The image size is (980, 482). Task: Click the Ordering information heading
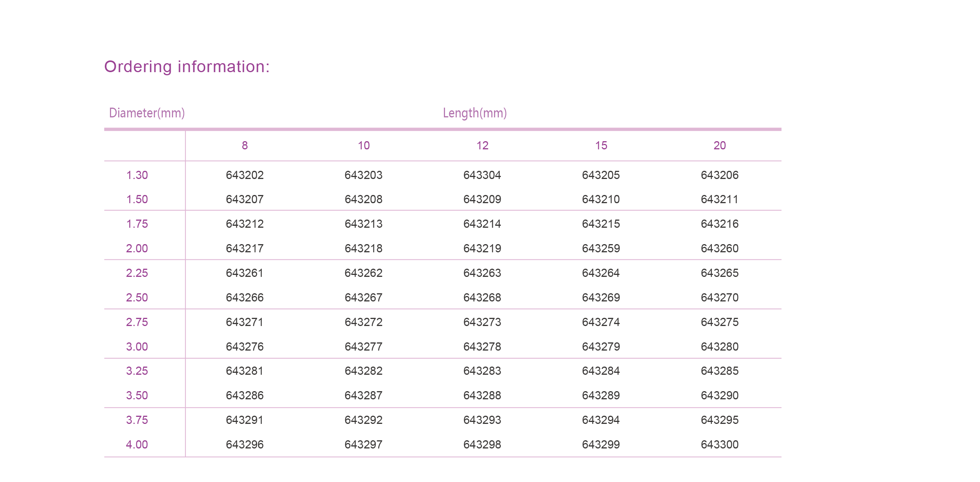187,67
